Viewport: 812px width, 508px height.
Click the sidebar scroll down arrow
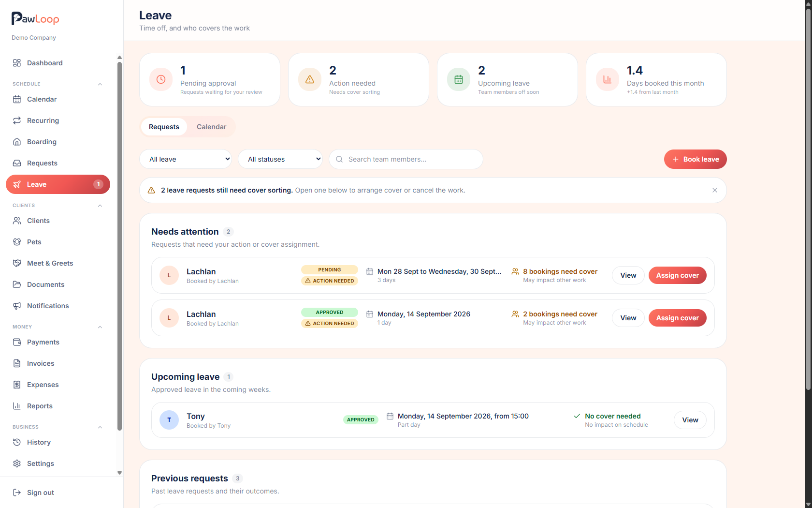[119, 473]
